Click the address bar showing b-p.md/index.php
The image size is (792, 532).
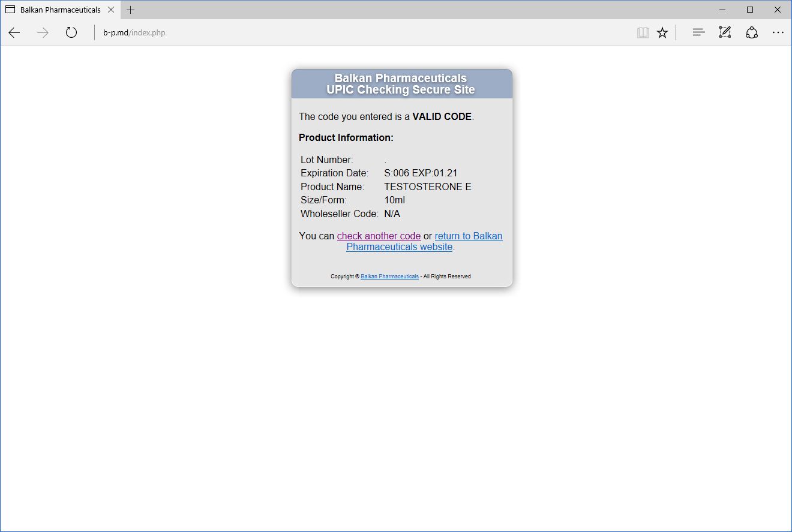click(x=360, y=33)
